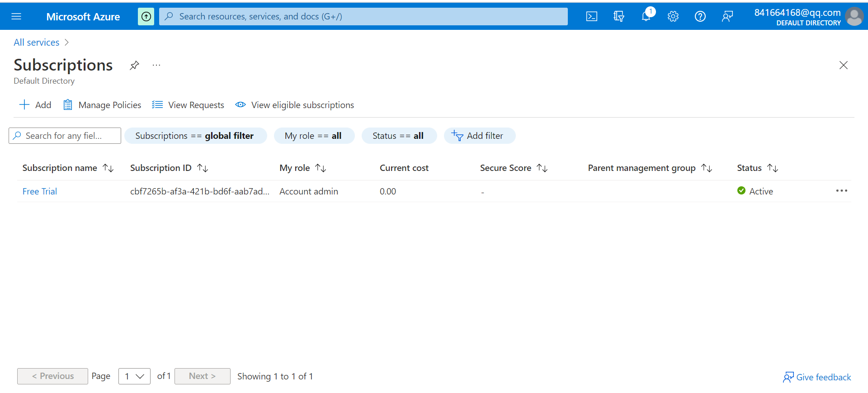This screenshot has height=393, width=868.
Task: Open the Subscriptions == global filter pill
Action: pos(195,136)
